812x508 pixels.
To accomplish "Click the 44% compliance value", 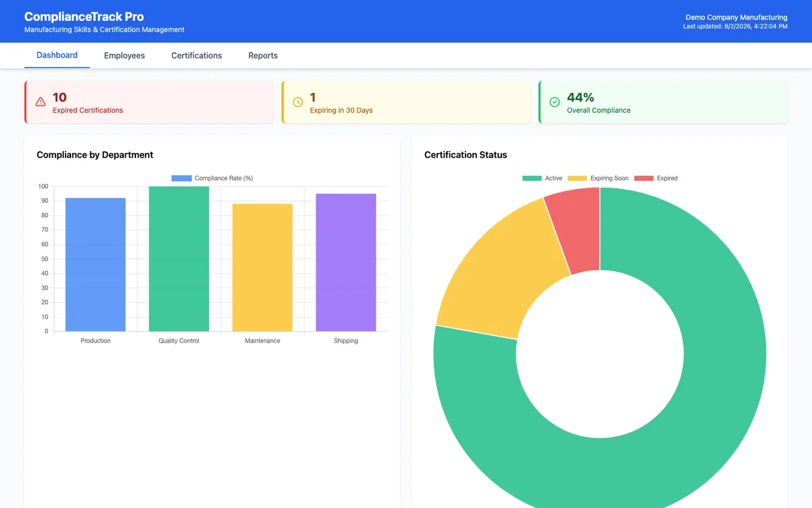I will (x=581, y=98).
